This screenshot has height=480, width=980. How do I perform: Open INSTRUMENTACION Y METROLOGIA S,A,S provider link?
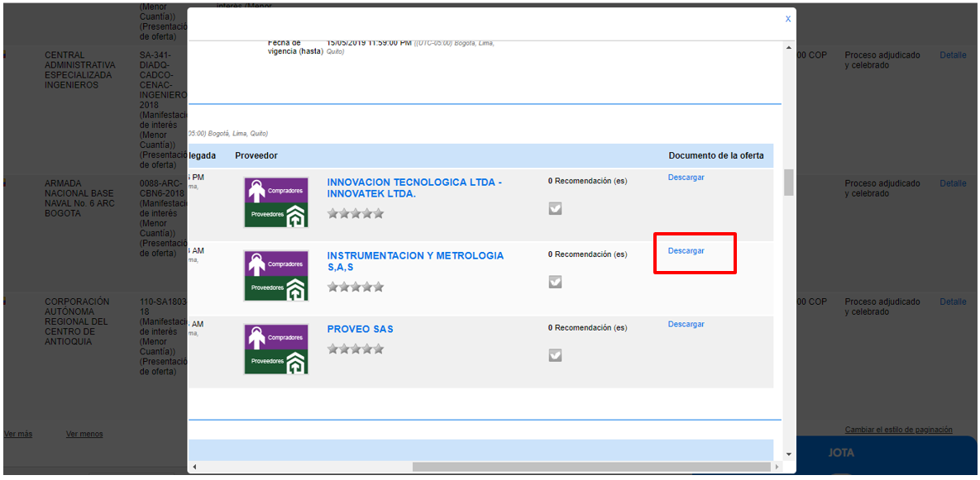point(415,262)
